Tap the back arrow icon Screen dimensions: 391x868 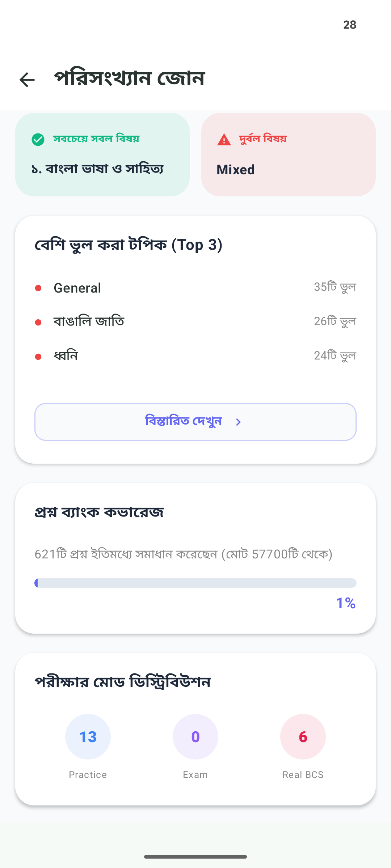coord(27,80)
